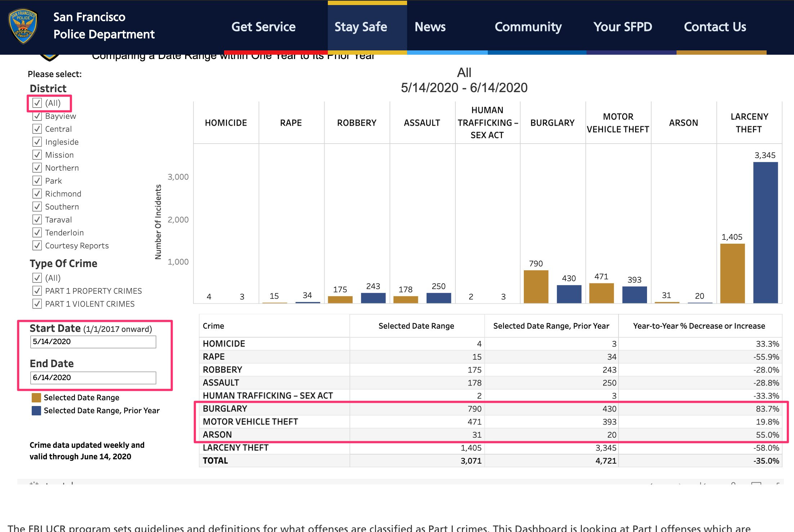
Task: Go to Contact Us page
Action: (715, 27)
